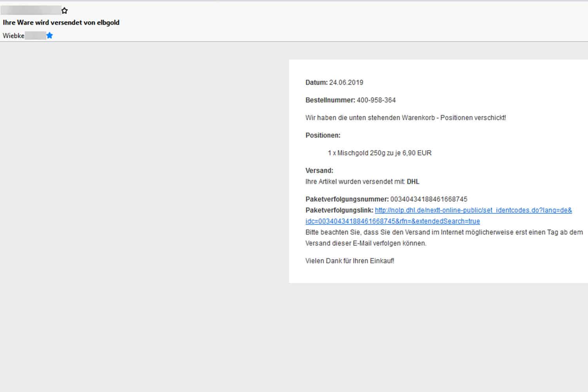
Task: Click the order number 400-958-364
Action: click(376, 100)
